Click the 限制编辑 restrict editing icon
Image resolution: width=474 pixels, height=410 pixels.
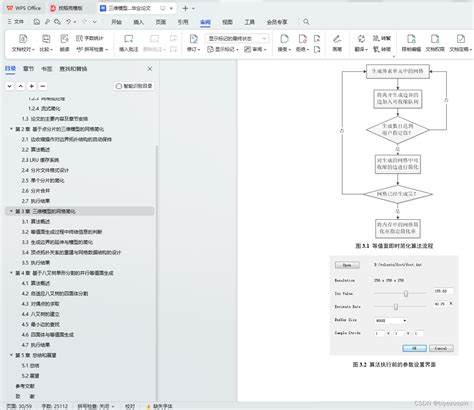411,39
